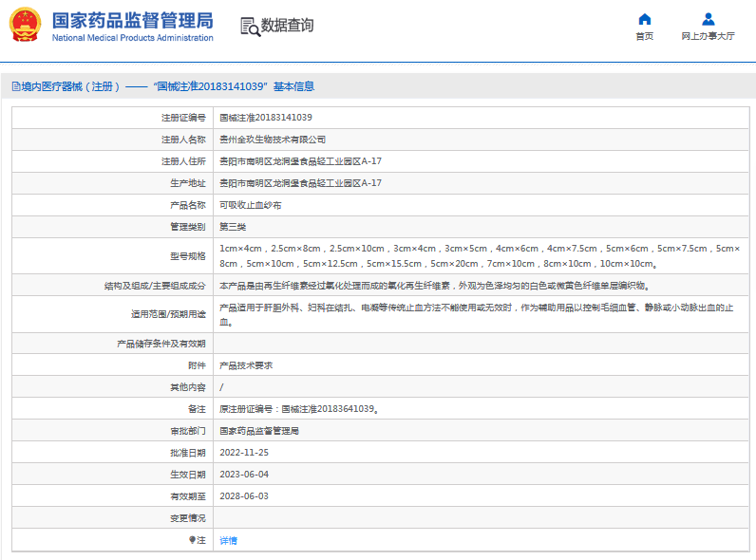Viewport: 756px width, 560px height.
Task: Click the 附件 row label
Action: [x=197, y=365]
